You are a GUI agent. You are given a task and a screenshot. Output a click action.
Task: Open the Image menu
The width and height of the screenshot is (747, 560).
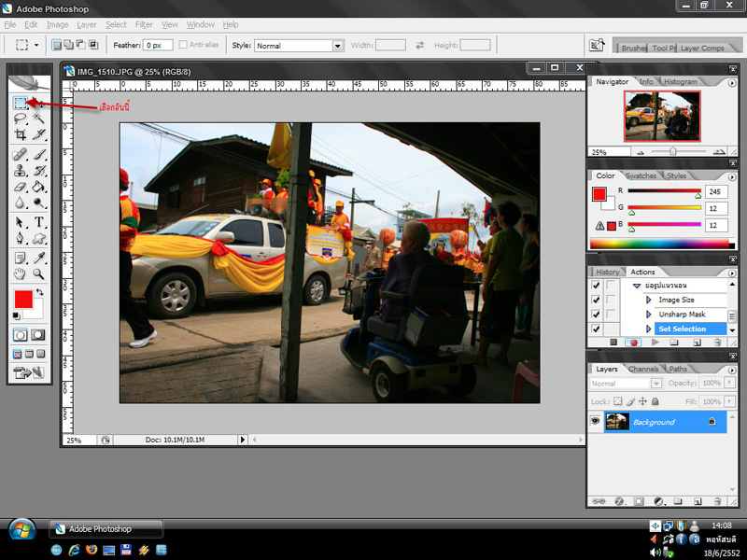[x=57, y=25]
